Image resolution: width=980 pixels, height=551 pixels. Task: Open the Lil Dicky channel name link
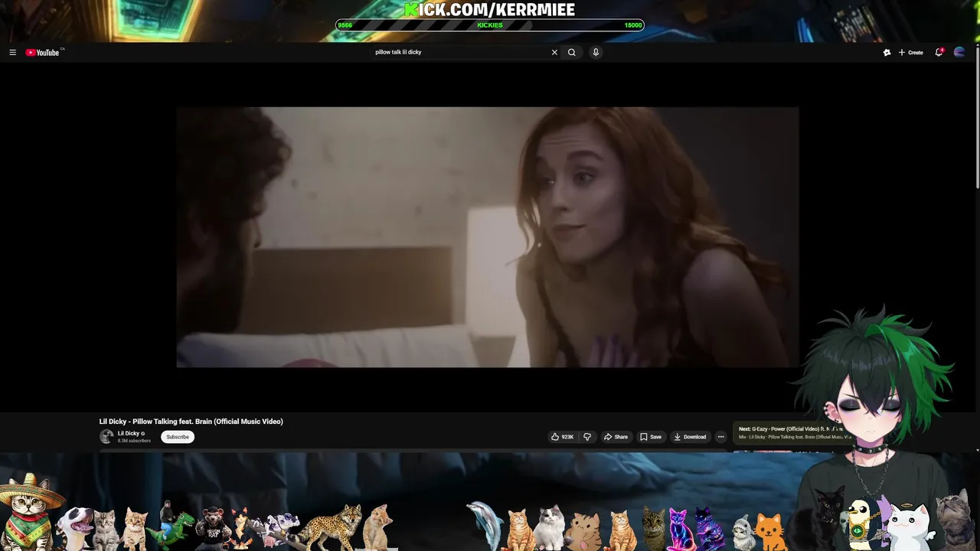(x=129, y=433)
